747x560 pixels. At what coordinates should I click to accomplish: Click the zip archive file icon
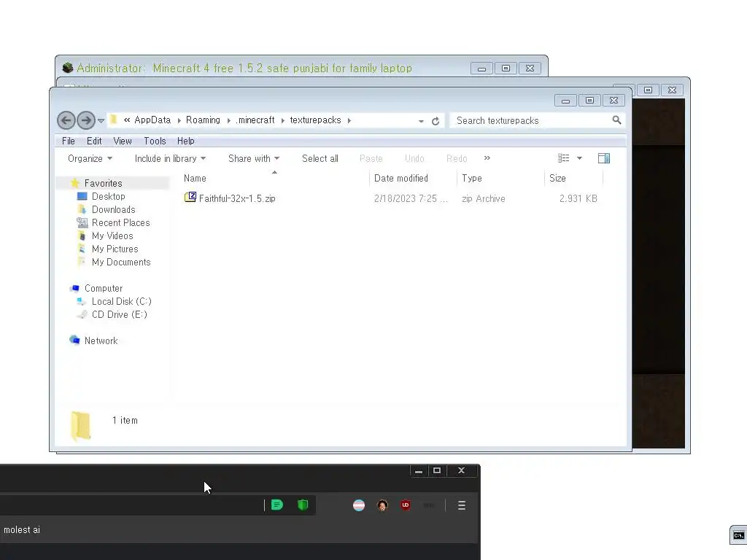(190, 197)
